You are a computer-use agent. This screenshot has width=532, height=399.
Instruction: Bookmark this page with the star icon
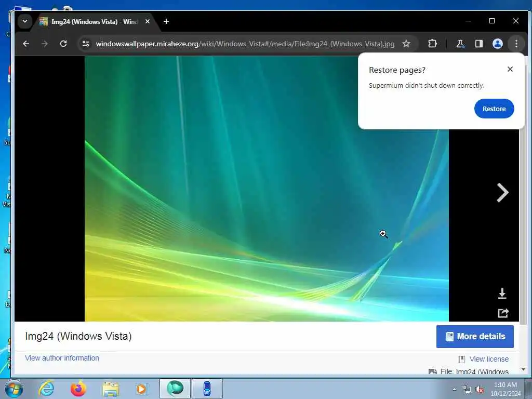coord(406,44)
